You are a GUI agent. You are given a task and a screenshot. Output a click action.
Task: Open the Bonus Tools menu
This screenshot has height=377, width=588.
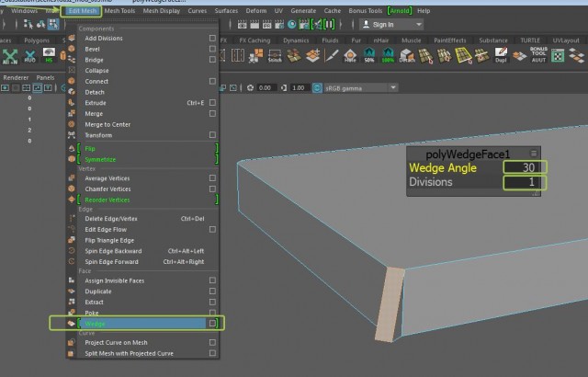366,11
